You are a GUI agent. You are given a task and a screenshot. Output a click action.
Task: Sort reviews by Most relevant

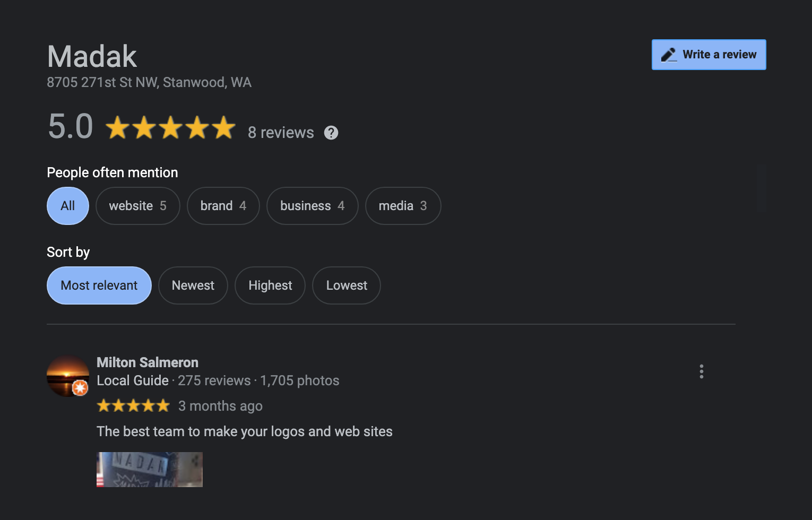(x=99, y=285)
